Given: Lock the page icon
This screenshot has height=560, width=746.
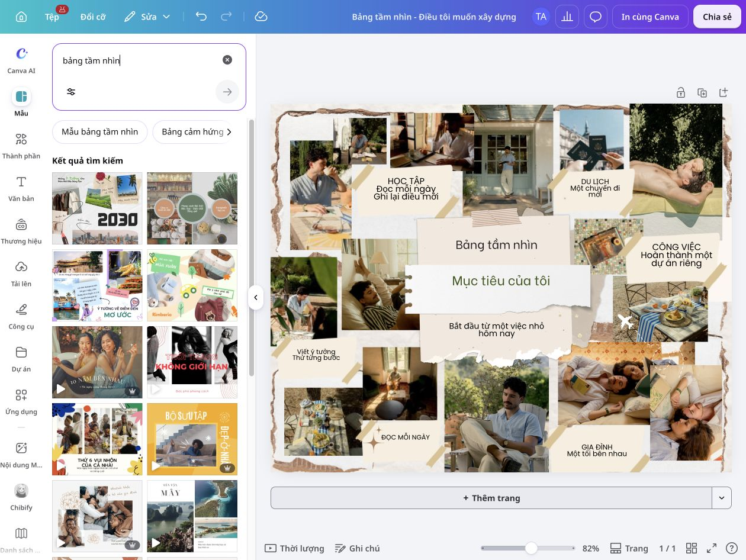Looking at the screenshot, I should click(x=681, y=92).
